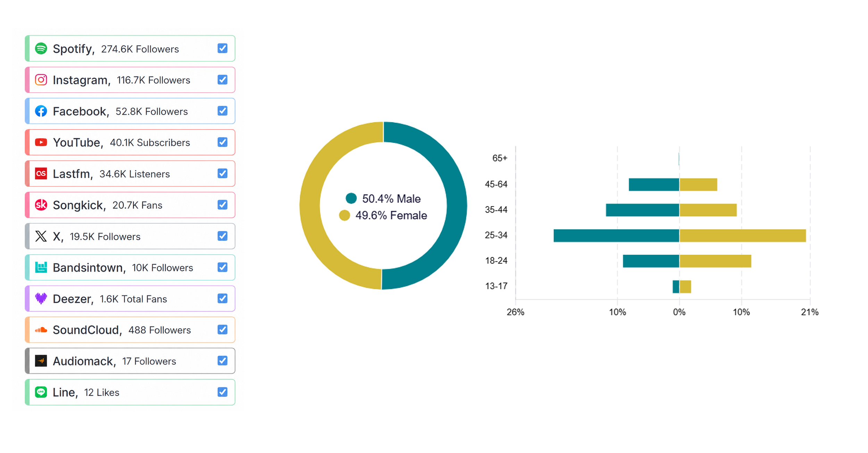
Task: Click the '1.6K Total Fans' text
Action: (x=133, y=299)
